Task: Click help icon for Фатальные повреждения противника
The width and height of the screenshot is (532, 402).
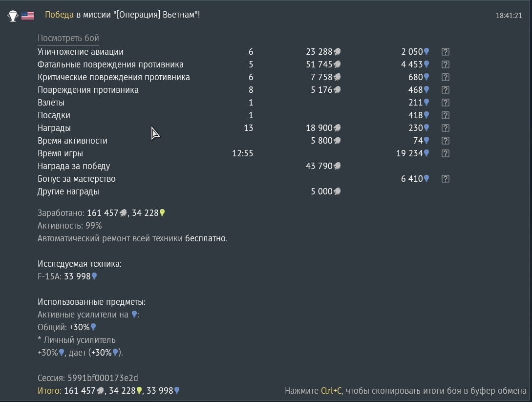Action: [x=445, y=64]
